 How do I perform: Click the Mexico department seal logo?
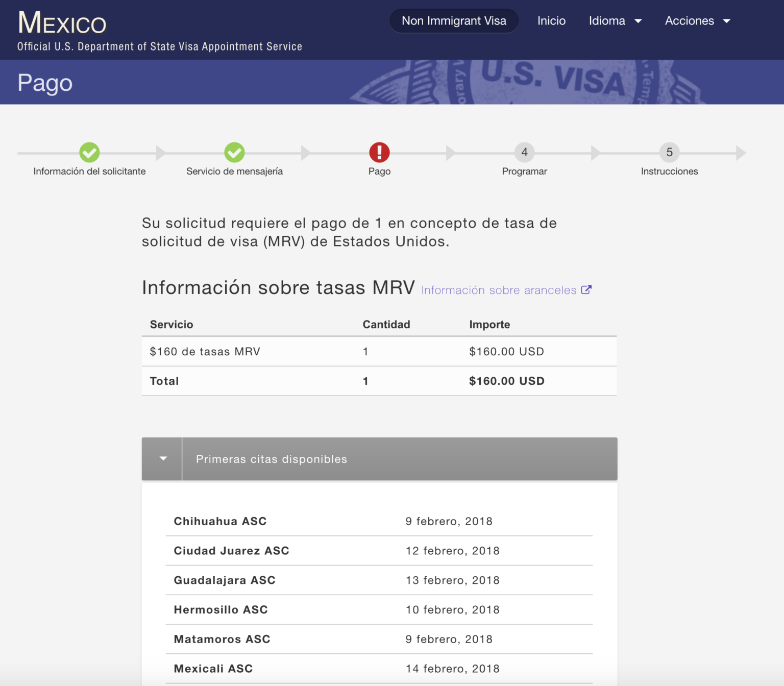click(x=61, y=23)
